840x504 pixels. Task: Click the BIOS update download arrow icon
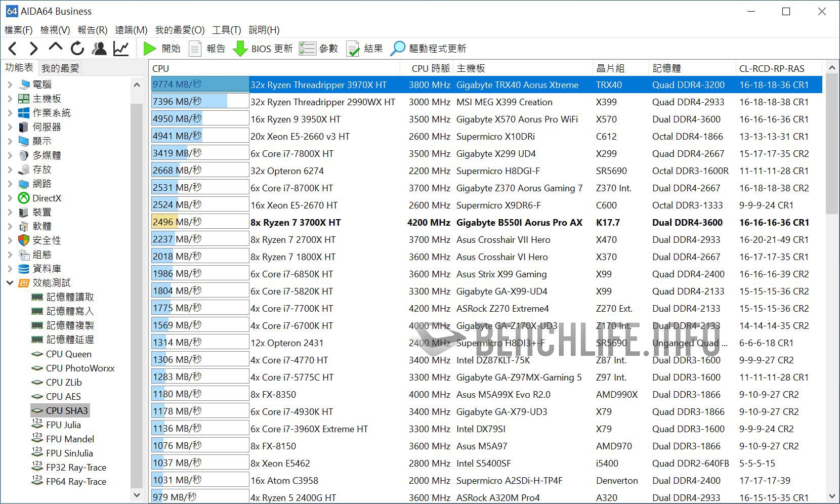(x=240, y=49)
